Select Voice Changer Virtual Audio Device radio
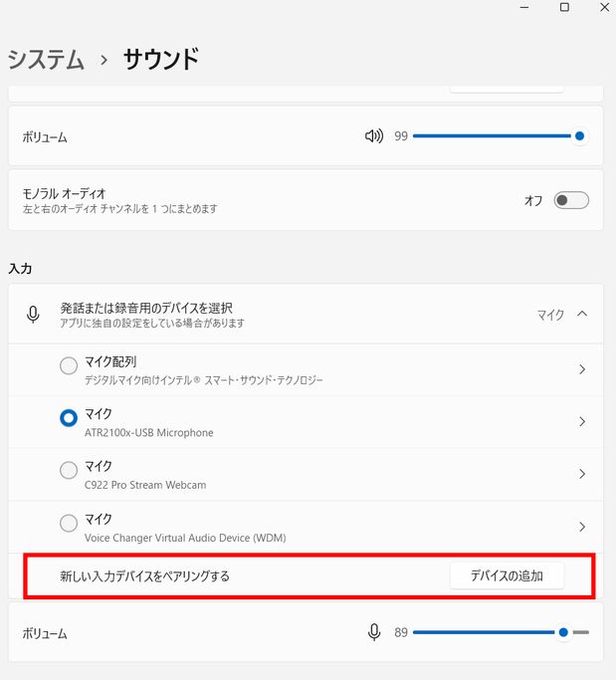Viewport: 616px width, 680px height. 69,523
